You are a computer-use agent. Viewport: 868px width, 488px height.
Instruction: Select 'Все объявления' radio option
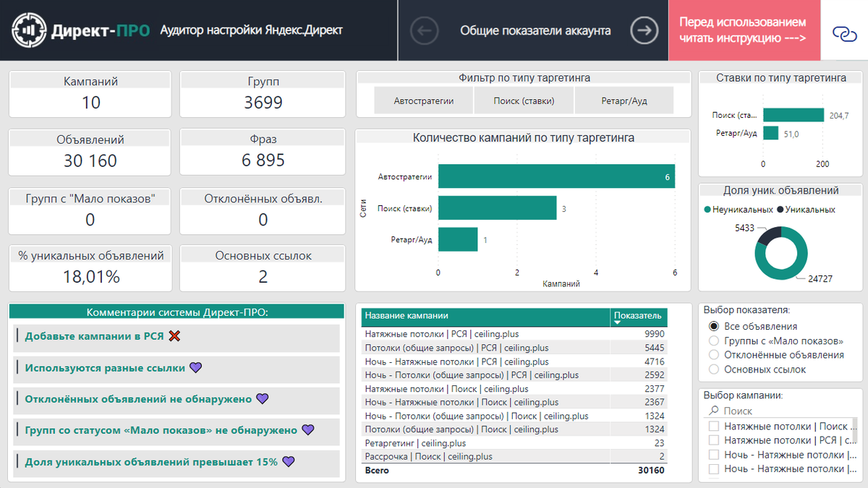pos(714,326)
